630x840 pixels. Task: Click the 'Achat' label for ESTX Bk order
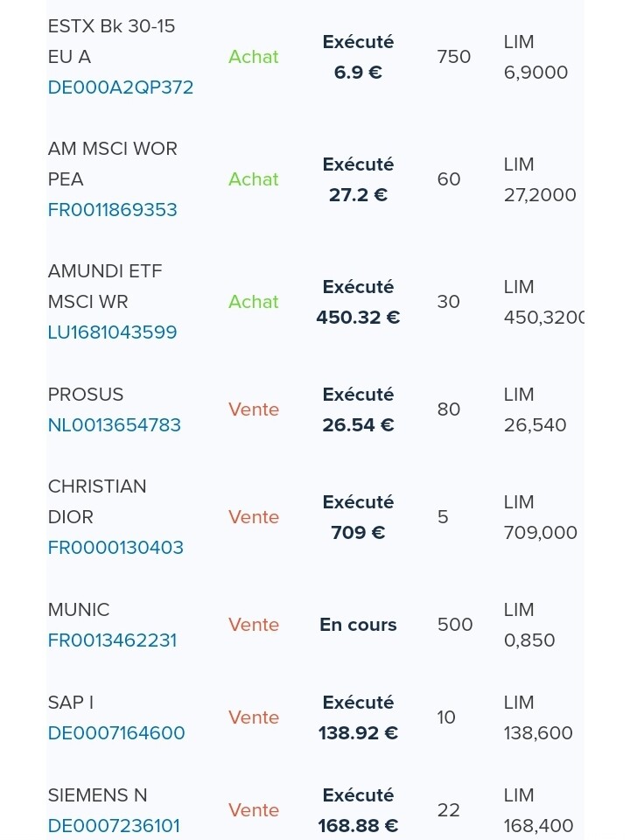(x=254, y=57)
